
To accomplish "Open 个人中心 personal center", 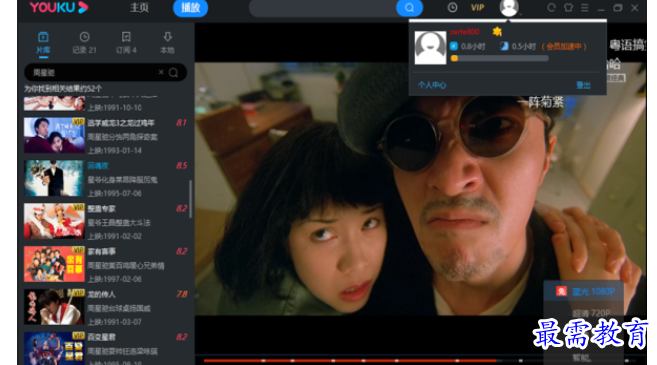I will [x=432, y=85].
